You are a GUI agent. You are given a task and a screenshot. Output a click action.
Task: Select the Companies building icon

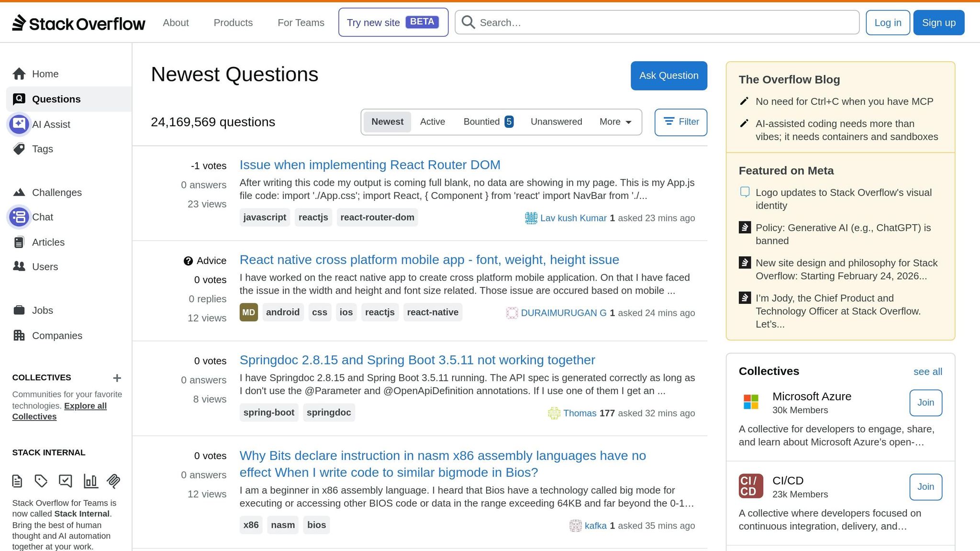(19, 335)
